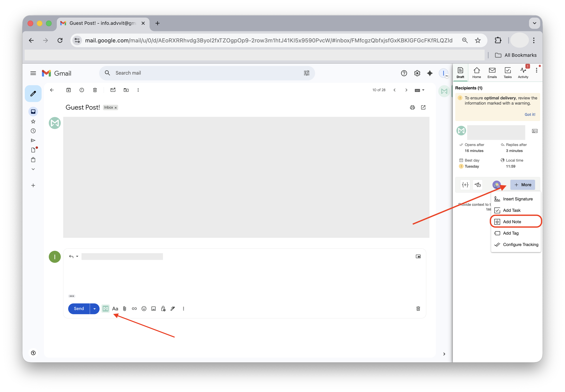Delete the Guest Post! conversation
Image resolution: width=565 pixels, height=392 pixels.
(95, 90)
